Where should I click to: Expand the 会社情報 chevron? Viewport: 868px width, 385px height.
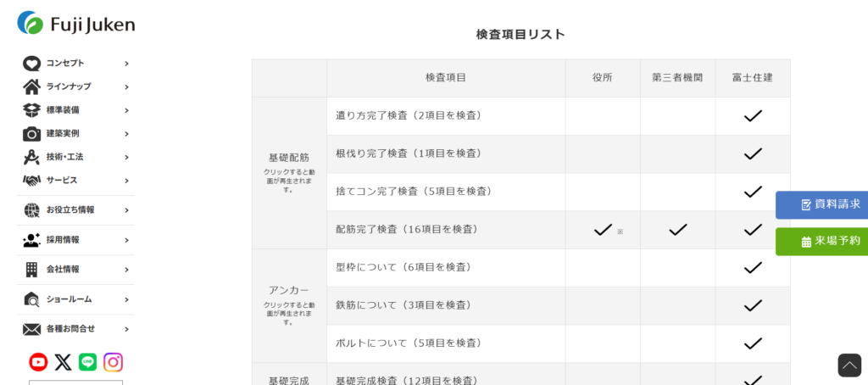[x=126, y=270]
